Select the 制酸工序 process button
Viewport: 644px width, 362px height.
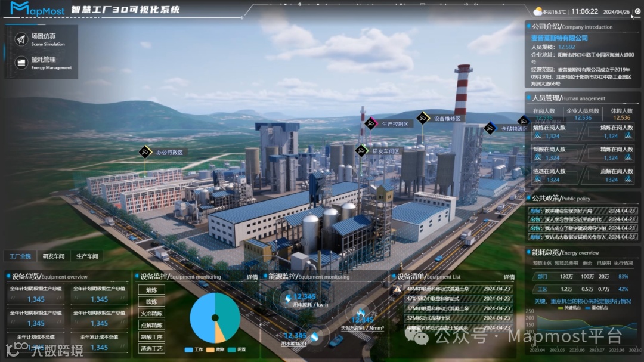pyautogui.click(x=151, y=337)
